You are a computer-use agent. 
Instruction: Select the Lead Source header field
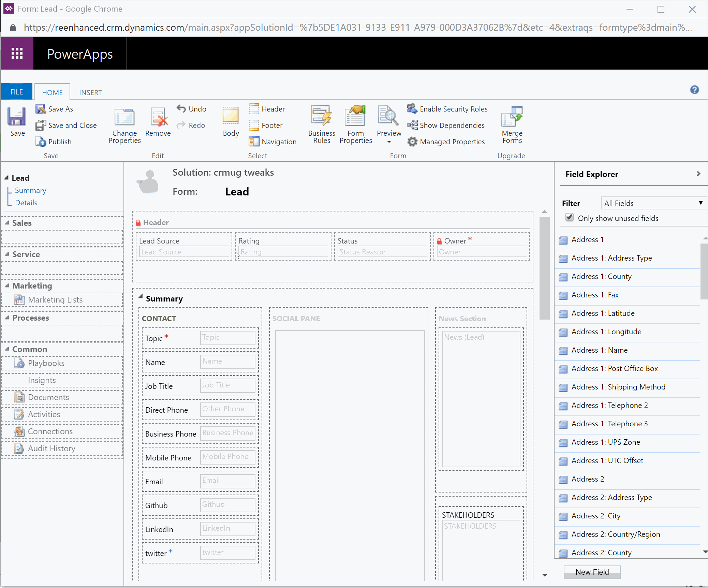[184, 246]
